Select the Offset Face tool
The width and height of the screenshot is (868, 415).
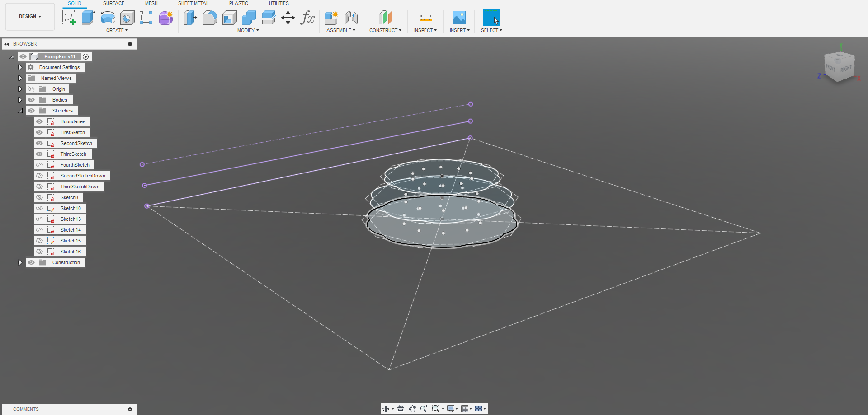pyautogui.click(x=268, y=18)
